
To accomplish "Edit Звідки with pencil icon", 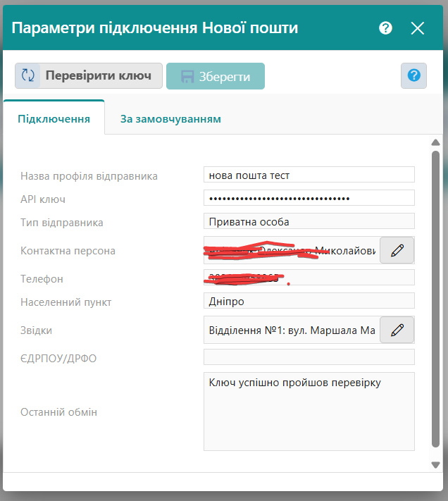I will (x=397, y=330).
